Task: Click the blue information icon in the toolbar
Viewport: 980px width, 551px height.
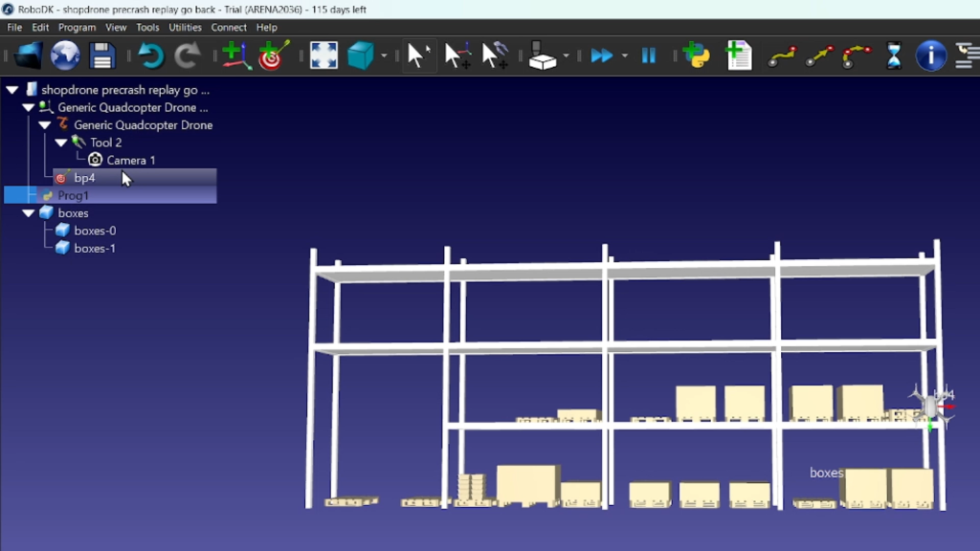Action: point(930,55)
